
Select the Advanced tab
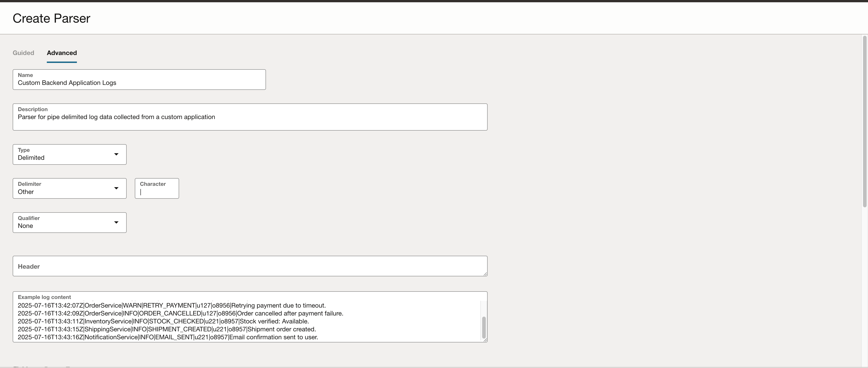tap(62, 53)
